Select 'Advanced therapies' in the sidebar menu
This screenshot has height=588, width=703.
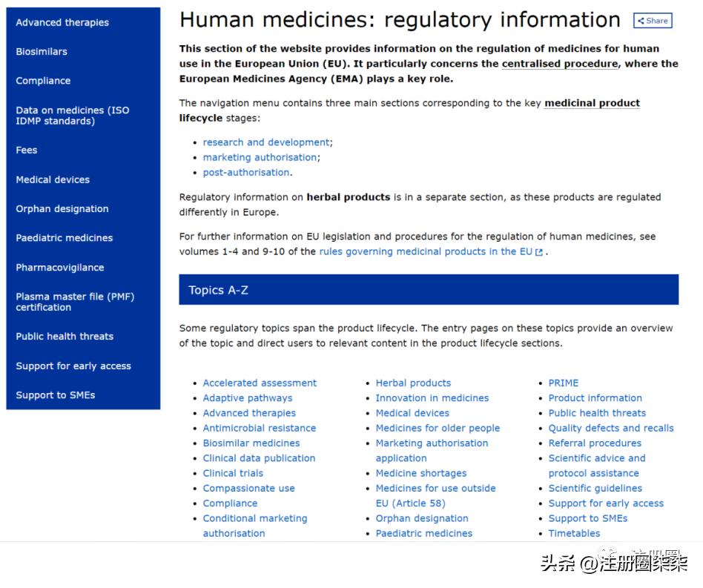[x=62, y=22]
